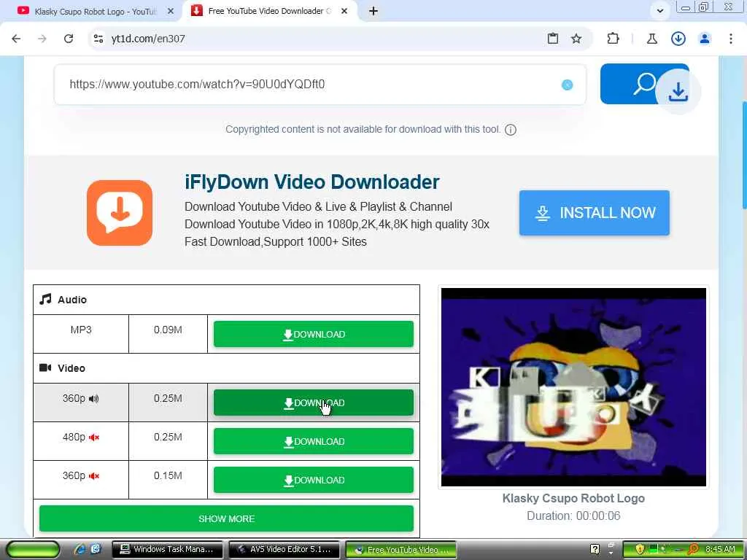Switch to Windows Task Manager taskbar button
The height and width of the screenshot is (560, 747).
point(168,550)
